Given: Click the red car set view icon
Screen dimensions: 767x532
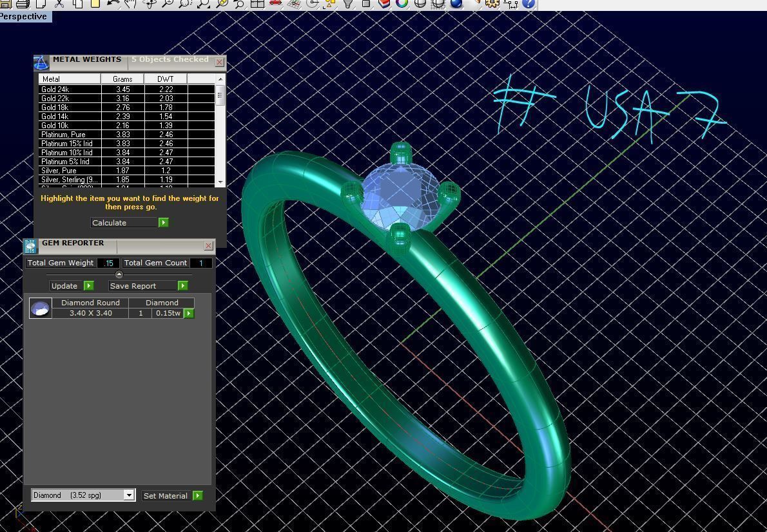Looking at the screenshot, I should pos(275,3).
